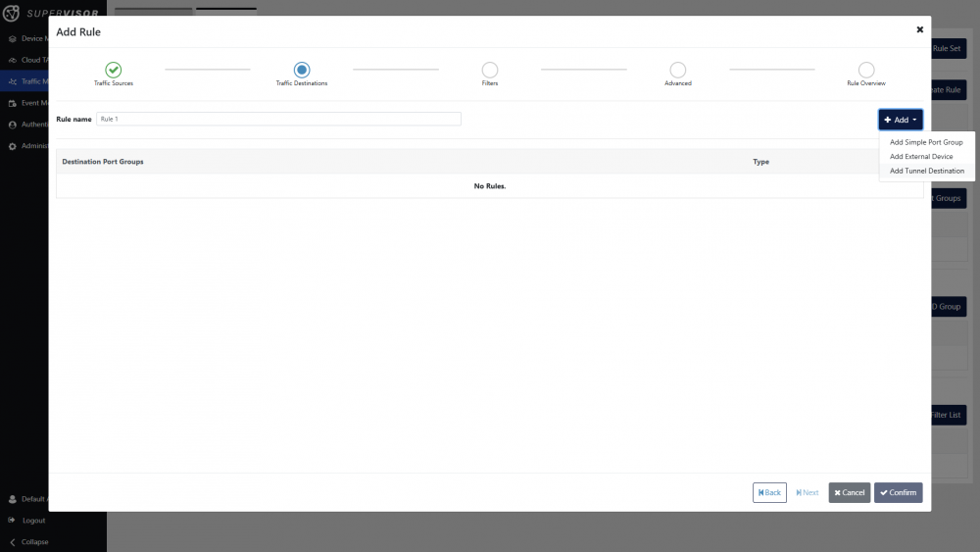The width and height of the screenshot is (980, 552).
Task: Click the Logout arrow icon
Action: click(x=12, y=521)
